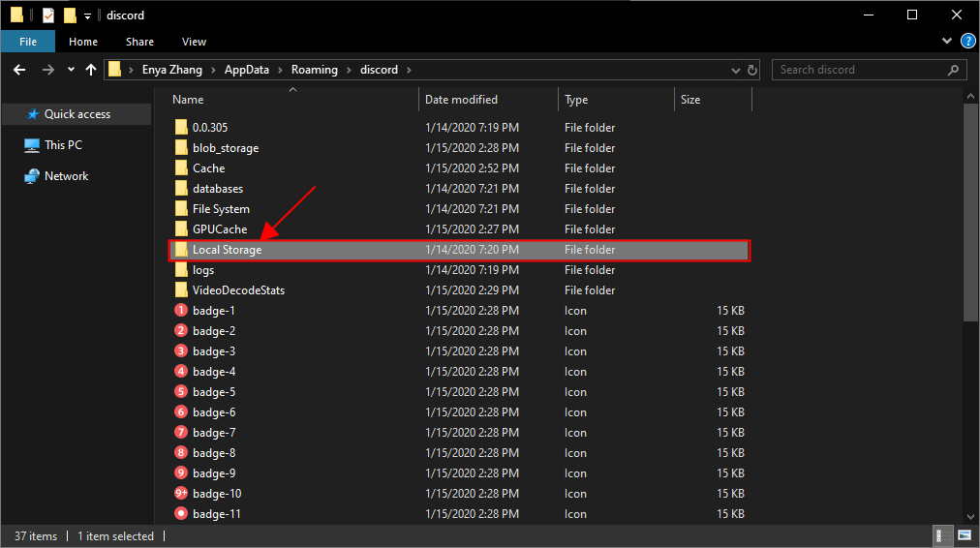Screen dimensions: 980x548
Task: Click the vertical scrollbar of file list
Action: pos(971,213)
